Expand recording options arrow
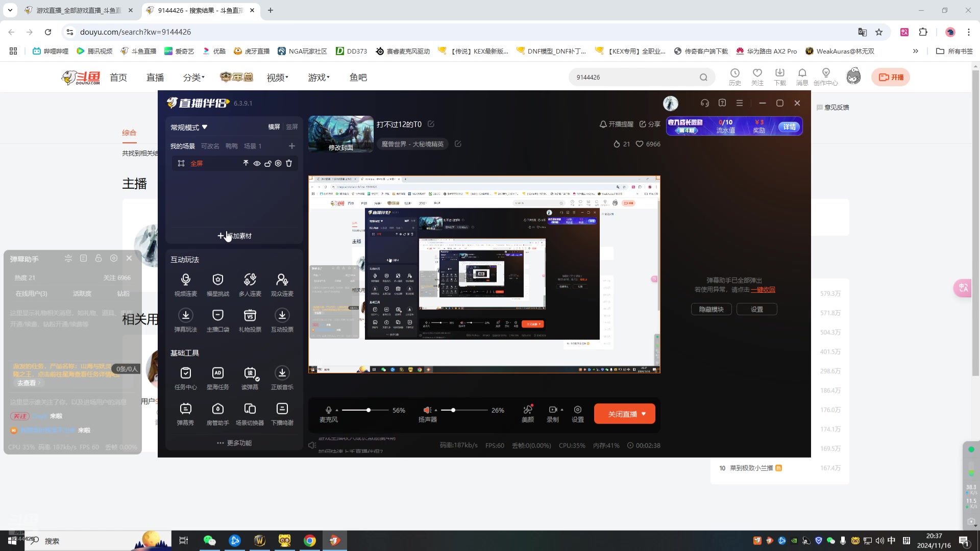 (562, 410)
